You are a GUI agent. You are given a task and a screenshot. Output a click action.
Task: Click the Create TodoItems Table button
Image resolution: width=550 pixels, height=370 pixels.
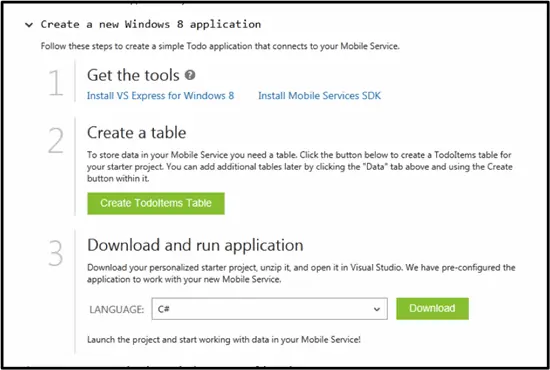pos(156,203)
